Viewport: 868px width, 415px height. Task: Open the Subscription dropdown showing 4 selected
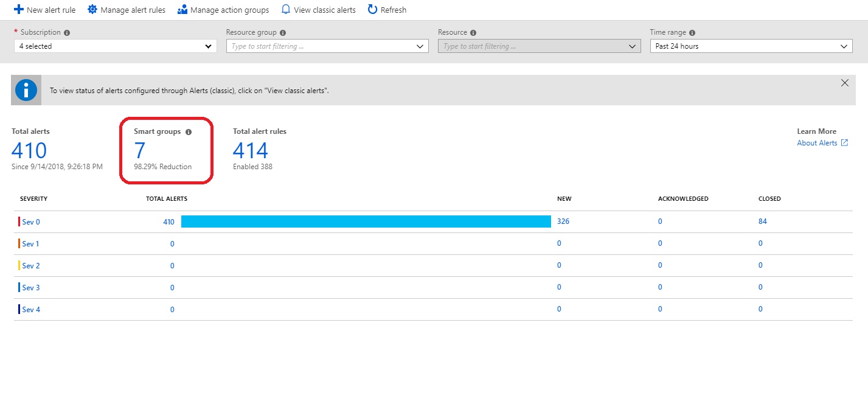pos(115,46)
